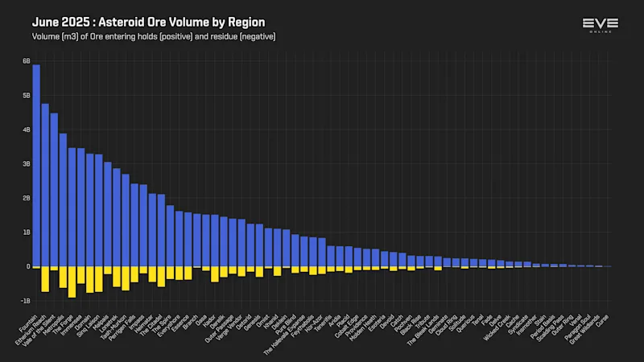This screenshot has height=362, width=644.
Task: Click the "Cobalt Edge" region label
Action: pyautogui.click(x=347, y=327)
